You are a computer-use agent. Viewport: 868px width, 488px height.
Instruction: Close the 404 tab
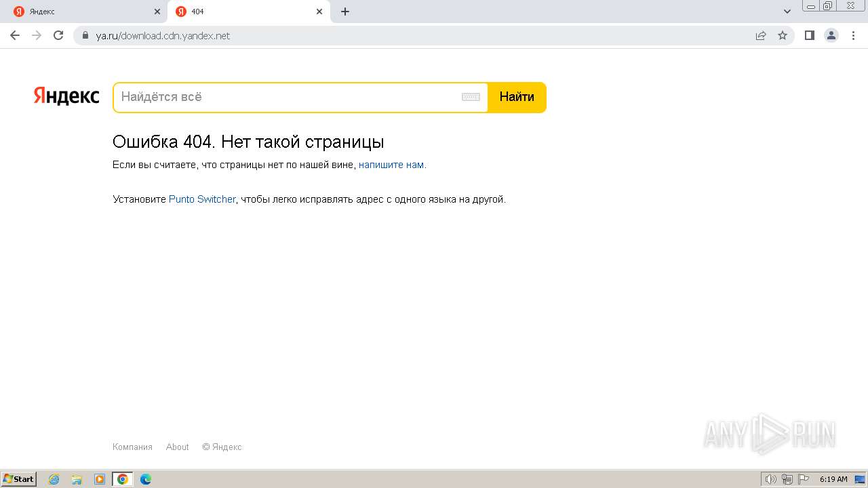tap(319, 12)
